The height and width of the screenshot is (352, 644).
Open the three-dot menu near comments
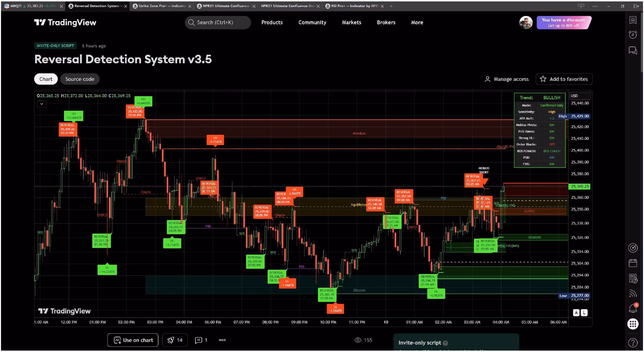point(222,340)
